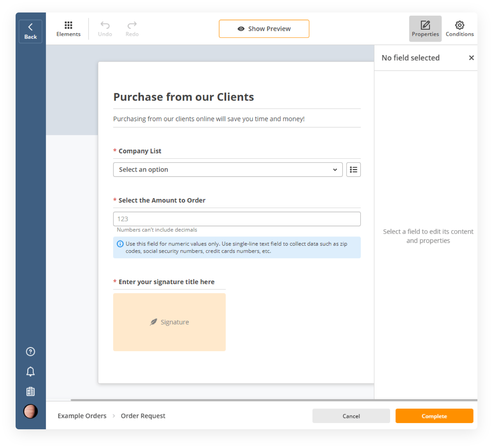Click the user avatar in sidebar

coord(30,411)
